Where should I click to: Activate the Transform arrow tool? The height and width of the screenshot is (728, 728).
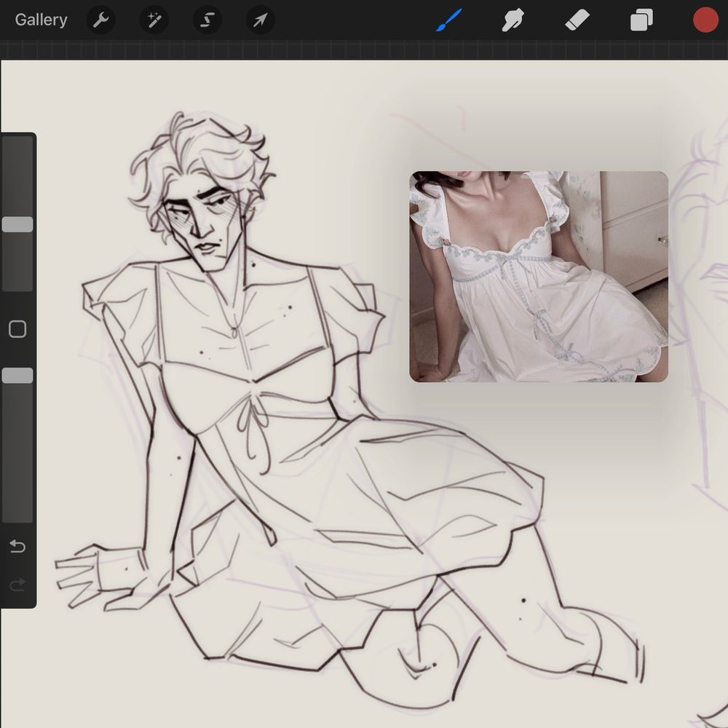tap(261, 20)
